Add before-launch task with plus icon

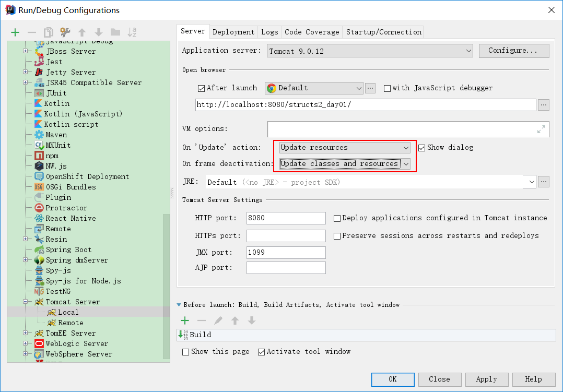185,320
